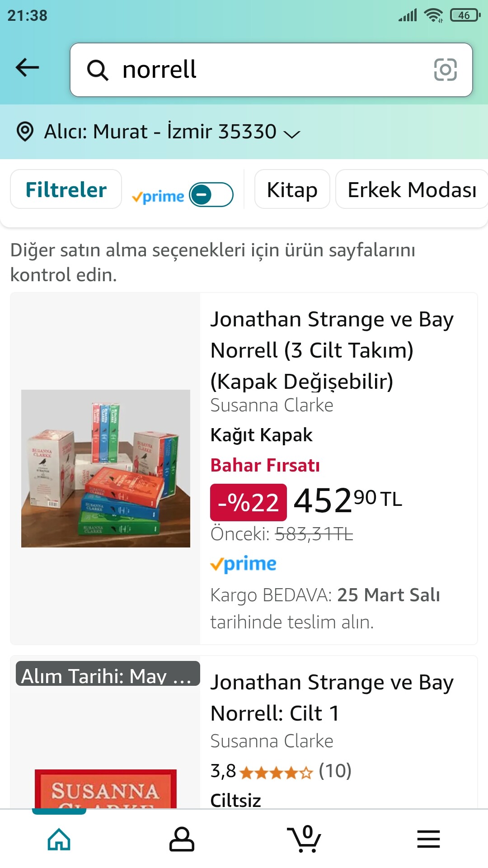
Task: Open the hamburger menu tab
Action: 428,840
